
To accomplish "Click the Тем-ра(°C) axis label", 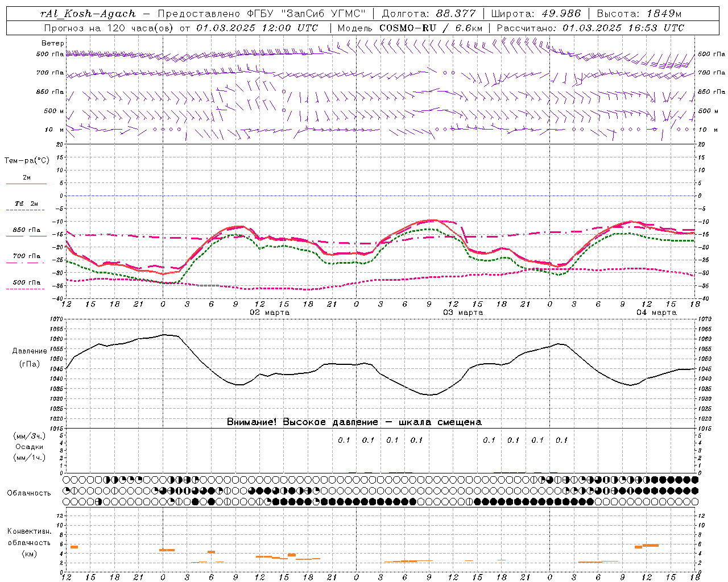I will [x=27, y=161].
